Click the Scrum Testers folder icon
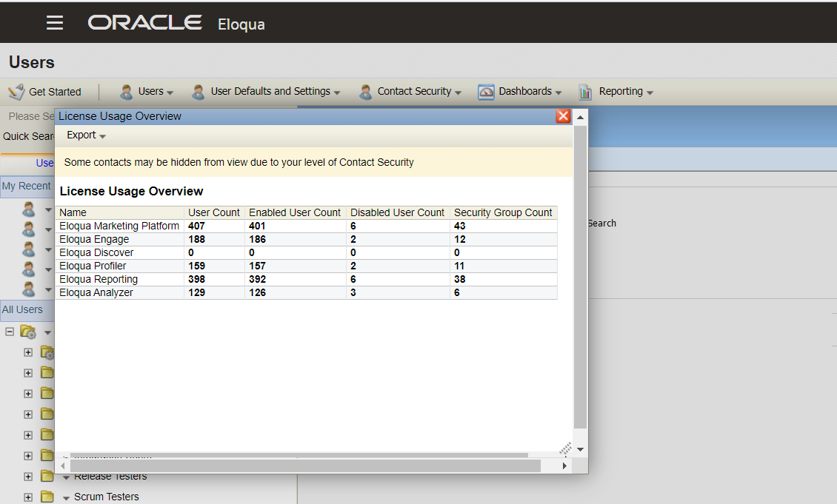The image size is (837, 504). 47,497
